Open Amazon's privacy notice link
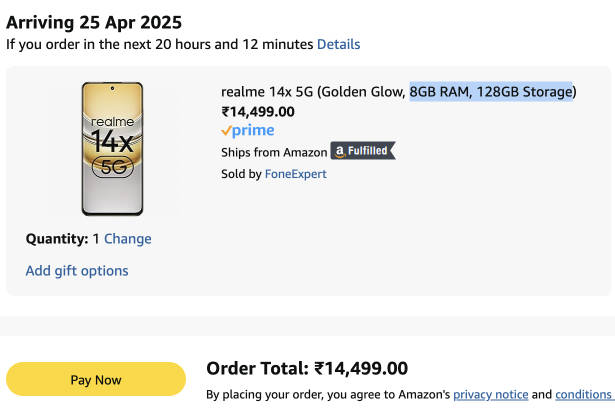The image size is (615, 420). point(489,395)
